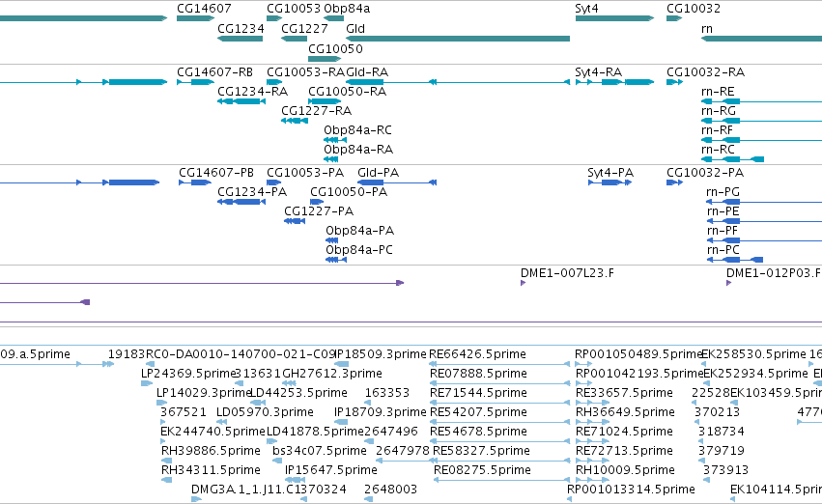The image size is (822, 504).
Task: Select the rn-PG protein label
Action: (723, 192)
